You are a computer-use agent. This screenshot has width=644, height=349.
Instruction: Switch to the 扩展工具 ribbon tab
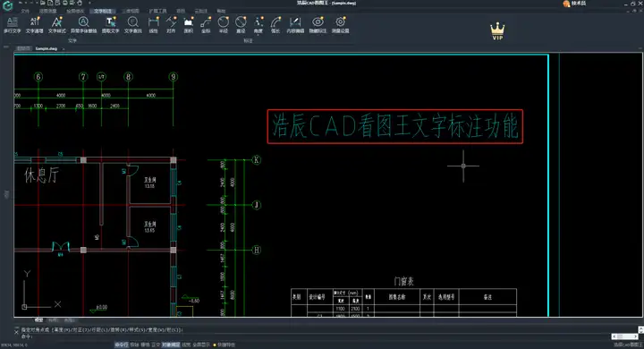point(157,11)
